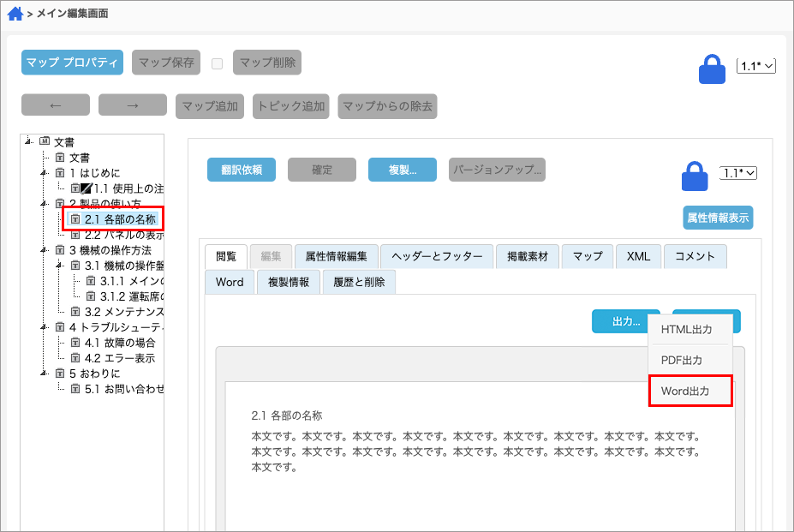The width and height of the screenshot is (794, 532).
Task: Click topic icon of 5 おわりに
Action: click(x=60, y=374)
